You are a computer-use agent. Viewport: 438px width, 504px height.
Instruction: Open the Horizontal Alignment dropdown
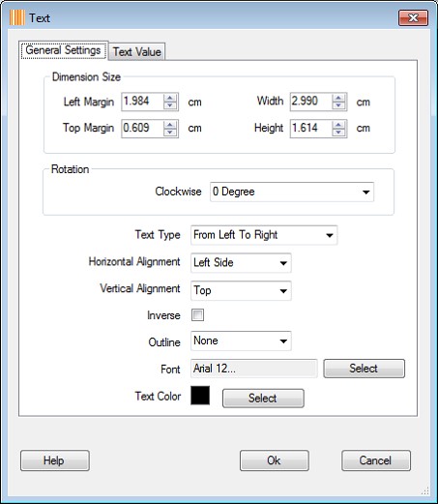tap(241, 263)
